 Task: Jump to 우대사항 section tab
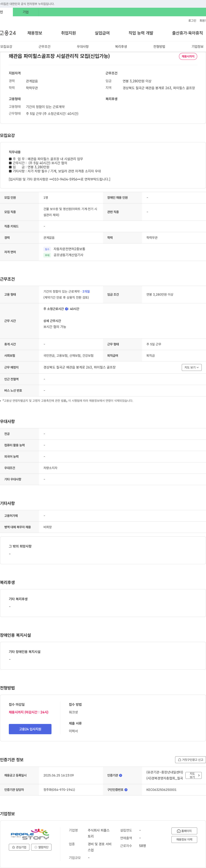83,47
